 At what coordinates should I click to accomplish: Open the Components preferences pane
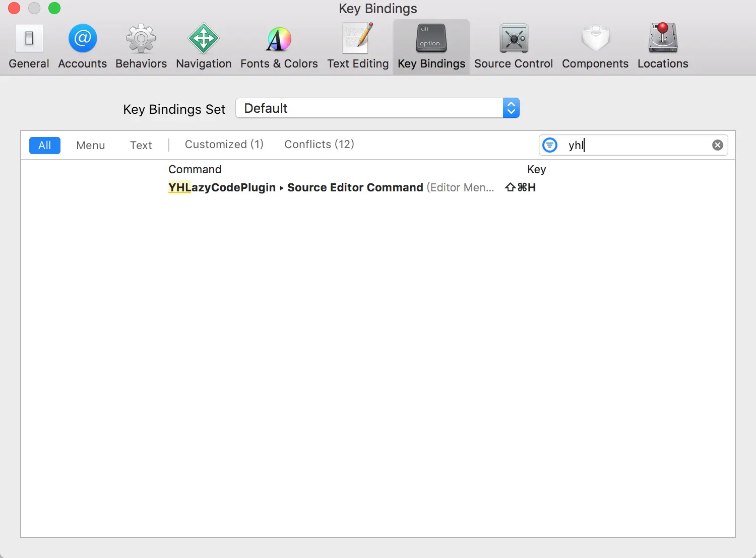[595, 46]
